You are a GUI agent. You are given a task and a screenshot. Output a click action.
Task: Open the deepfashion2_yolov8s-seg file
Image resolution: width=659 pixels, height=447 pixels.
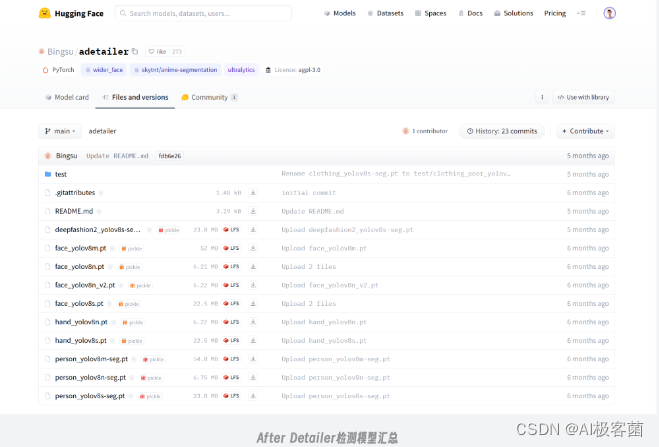(x=98, y=230)
